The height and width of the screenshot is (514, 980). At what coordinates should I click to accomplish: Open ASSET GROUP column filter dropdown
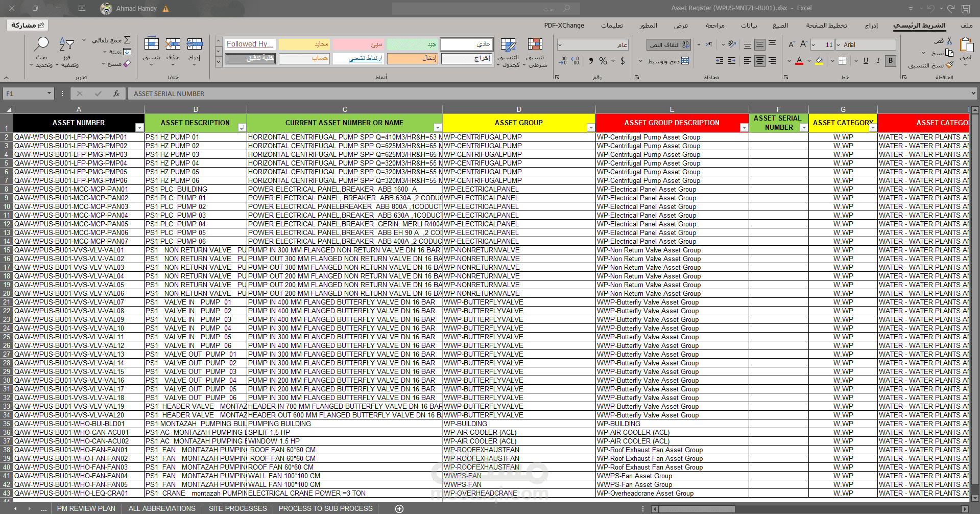(590, 128)
